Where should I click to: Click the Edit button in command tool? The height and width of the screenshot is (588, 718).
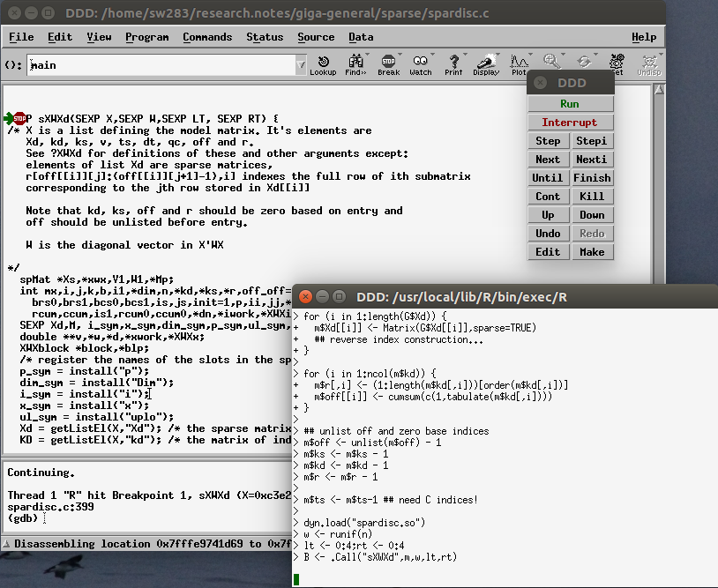[x=548, y=251]
